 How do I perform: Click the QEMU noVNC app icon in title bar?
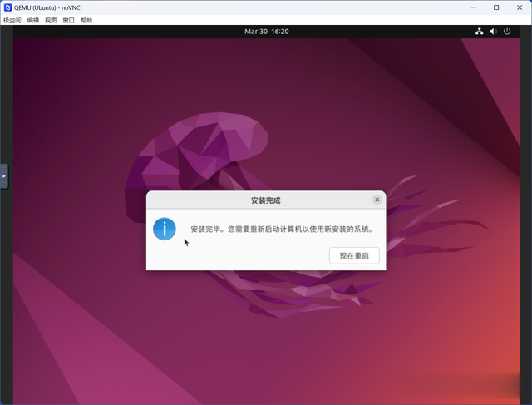click(7, 7)
